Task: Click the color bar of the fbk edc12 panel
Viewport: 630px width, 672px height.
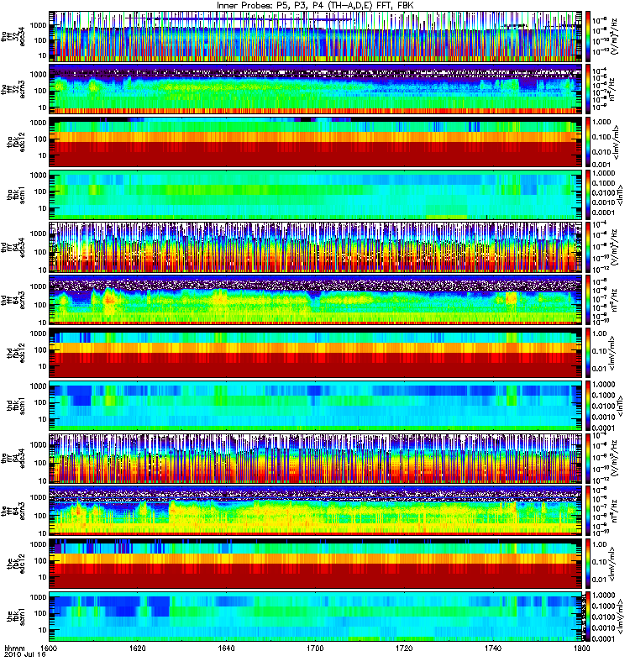Action: coord(588,564)
